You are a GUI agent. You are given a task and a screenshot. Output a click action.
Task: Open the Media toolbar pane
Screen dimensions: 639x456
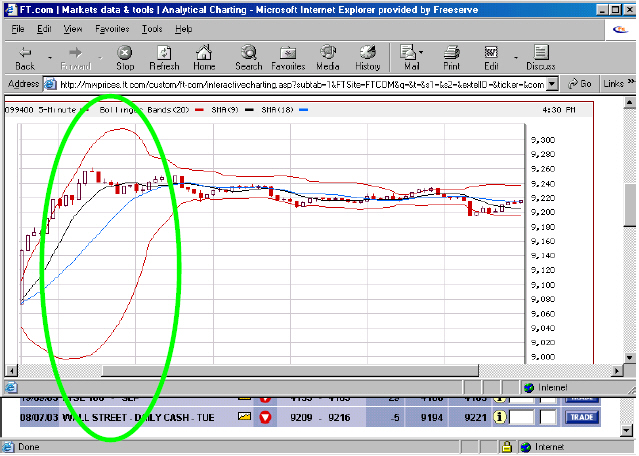tap(328, 58)
